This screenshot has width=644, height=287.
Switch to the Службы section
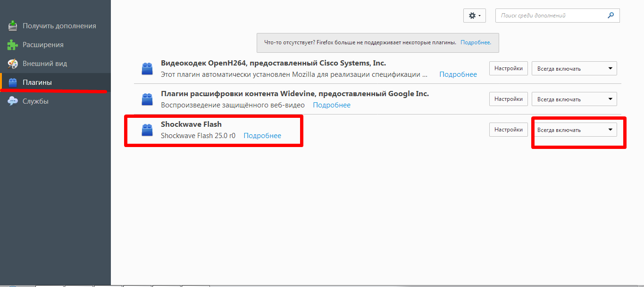coord(35,101)
